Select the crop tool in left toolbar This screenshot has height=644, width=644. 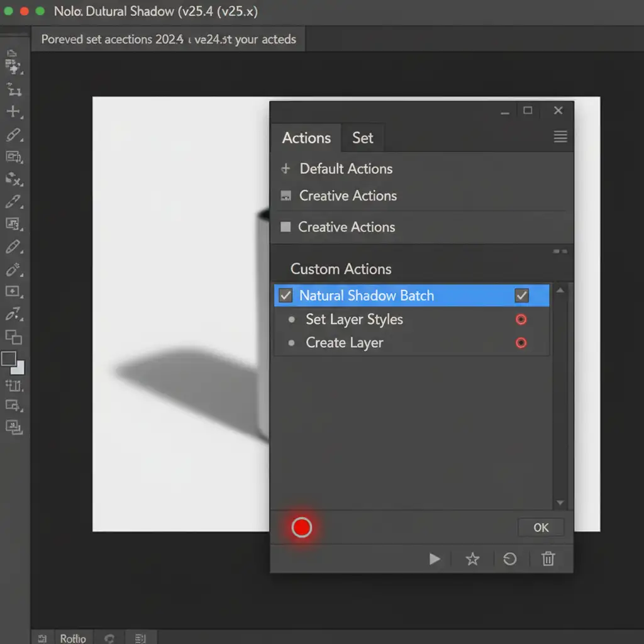tap(13, 89)
